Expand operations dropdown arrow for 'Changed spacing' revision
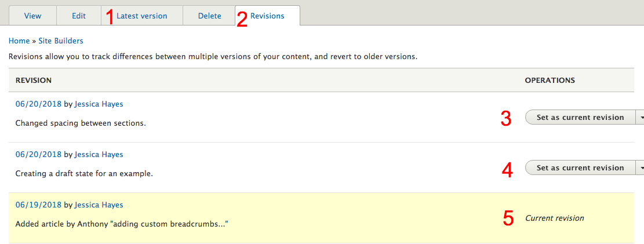The width and height of the screenshot is (644, 244). 641,117
